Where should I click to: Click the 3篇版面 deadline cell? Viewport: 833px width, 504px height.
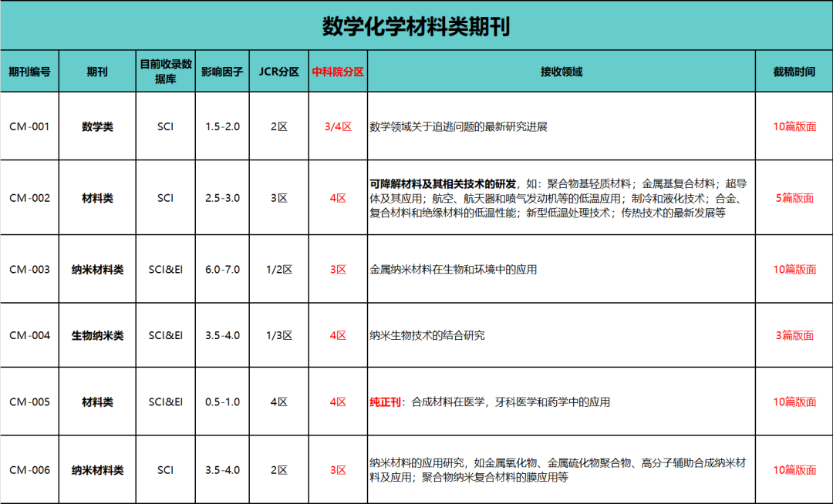click(794, 335)
